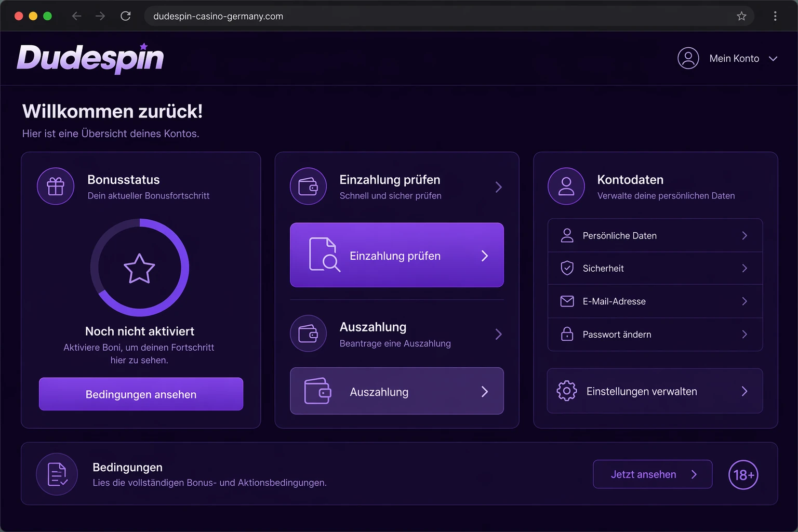The height and width of the screenshot is (532, 798).
Task: Click the Mein Konto user avatar icon
Action: click(688, 58)
